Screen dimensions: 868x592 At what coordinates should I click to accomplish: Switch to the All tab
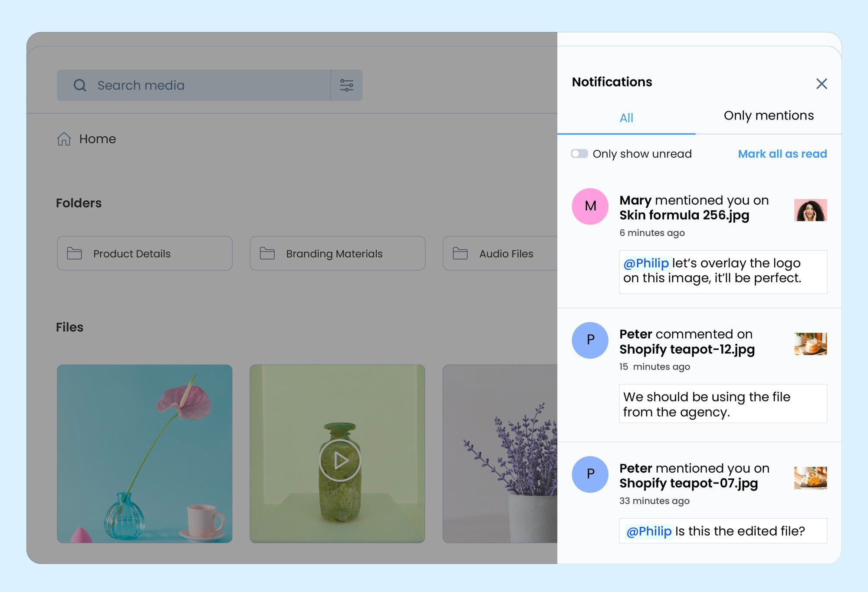pos(626,118)
